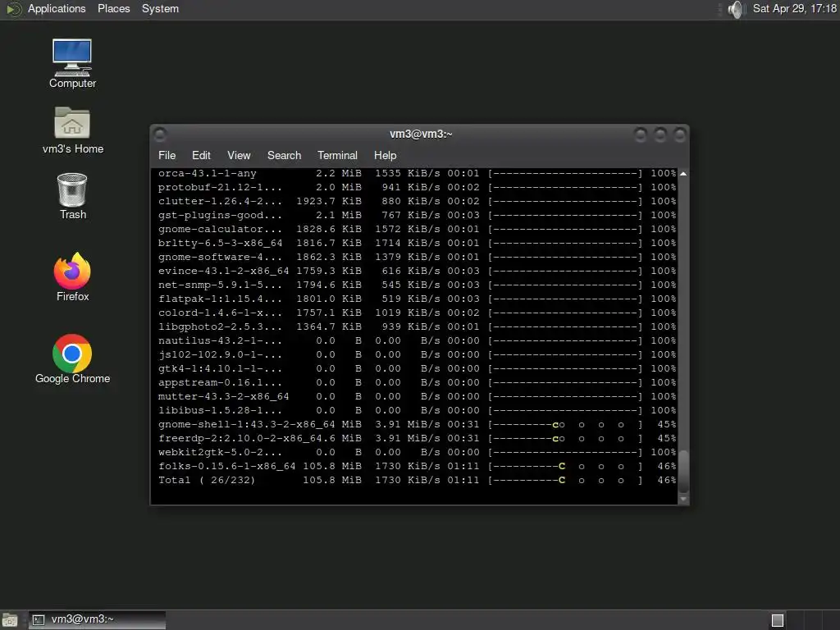Launch Google Chrome from the desktop
The height and width of the screenshot is (630, 840).
[x=72, y=359]
